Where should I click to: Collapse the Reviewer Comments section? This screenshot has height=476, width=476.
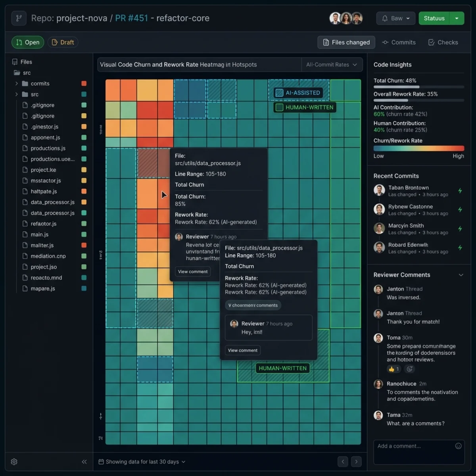(461, 275)
